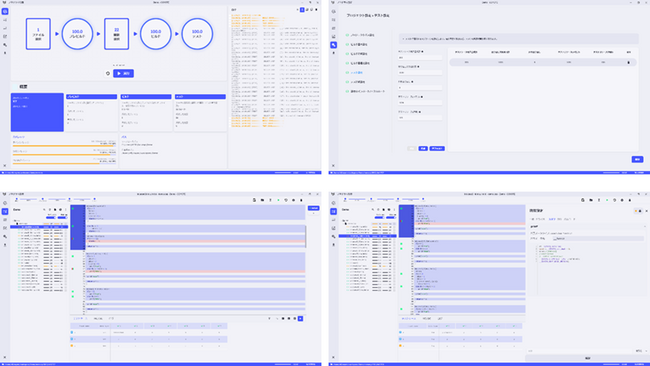Toggle the blue checkbox in the first test case row
The image size is (650, 366).
click(x=72, y=332)
